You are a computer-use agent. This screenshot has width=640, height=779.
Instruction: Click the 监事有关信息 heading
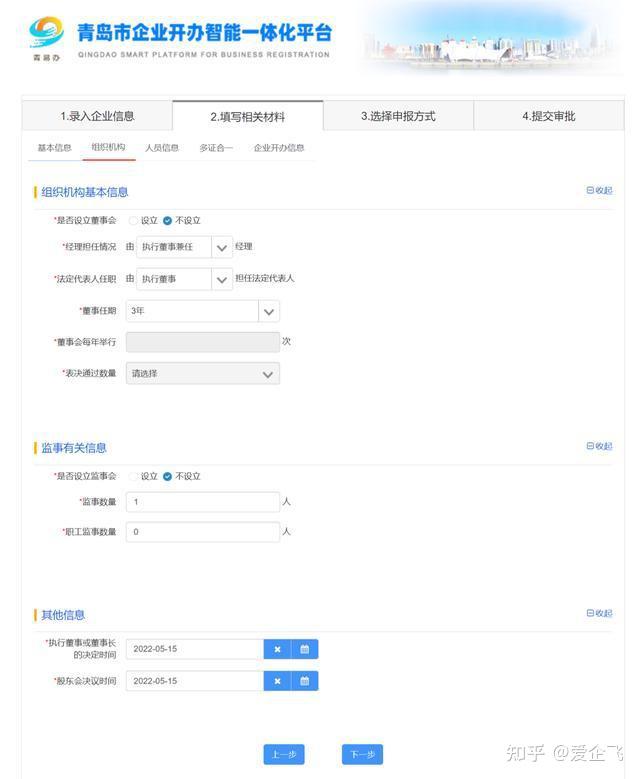74,448
